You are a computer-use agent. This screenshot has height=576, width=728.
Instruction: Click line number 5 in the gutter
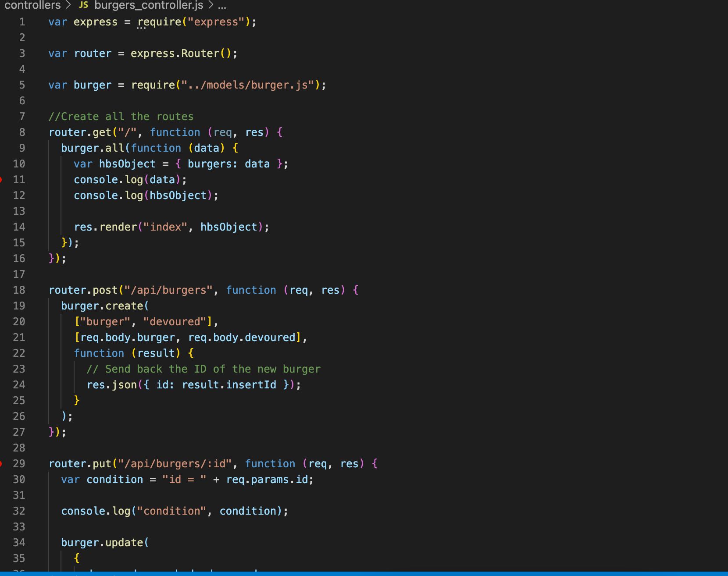[22, 85]
